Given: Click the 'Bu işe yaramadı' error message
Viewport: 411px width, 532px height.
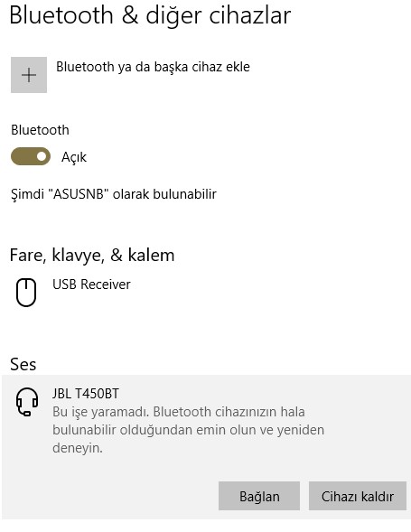Looking at the screenshot, I should [x=189, y=430].
